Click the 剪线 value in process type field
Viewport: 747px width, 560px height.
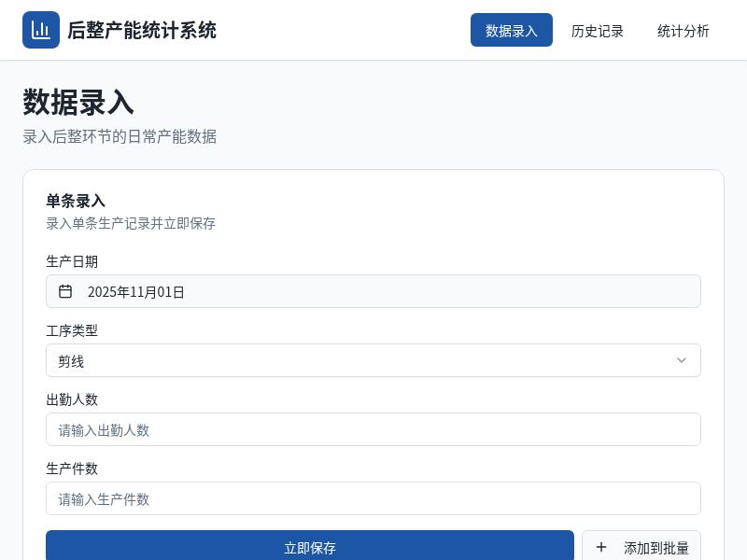(71, 360)
